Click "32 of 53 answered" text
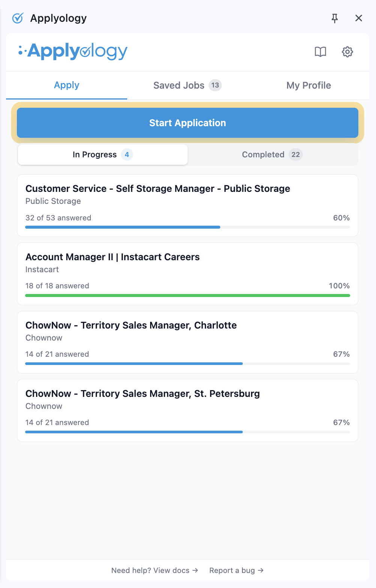 click(x=58, y=218)
